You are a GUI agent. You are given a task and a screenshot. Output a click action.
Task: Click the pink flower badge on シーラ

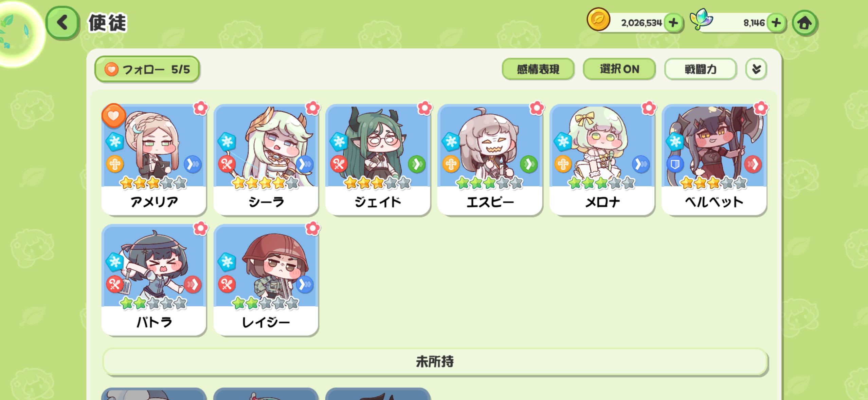[312, 108]
